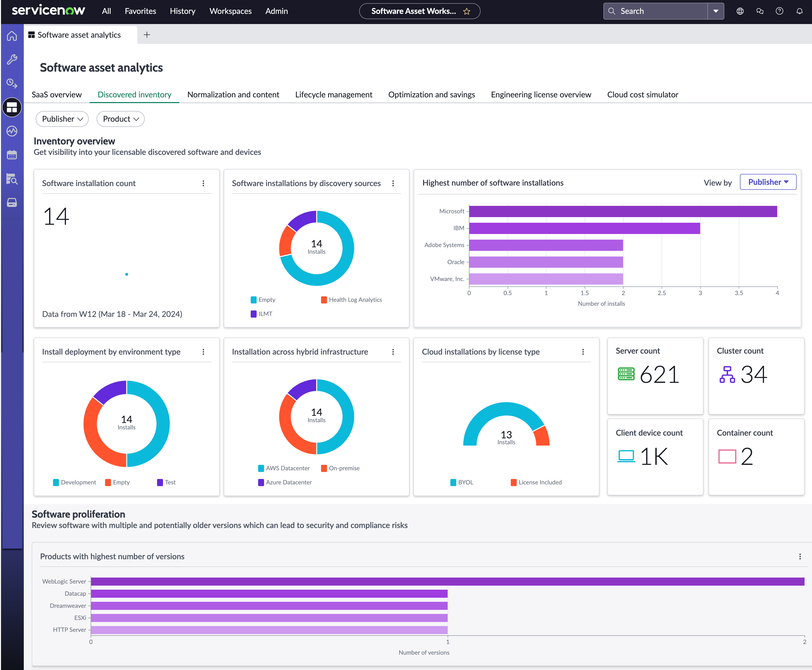The width and height of the screenshot is (812, 670).
Task: Toggle the ILMT legend entry
Action: (262, 314)
